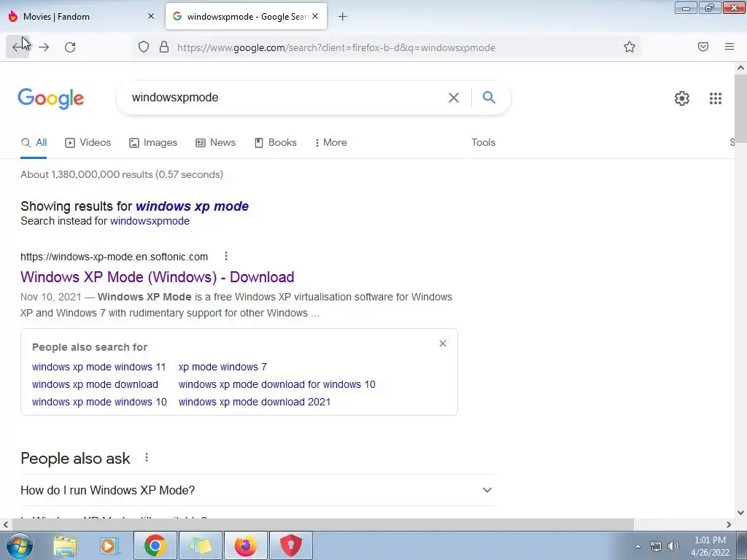This screenshot has height=560, width=747.
Task: Click the horizontal scrollbar left arrow
Action: pos(5,524)
